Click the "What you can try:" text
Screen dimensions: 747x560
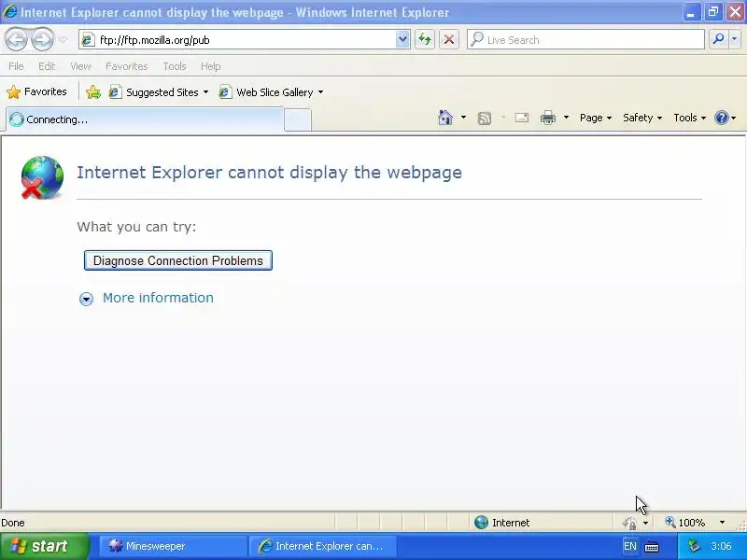pyautogui.click(x=136, y=227)
